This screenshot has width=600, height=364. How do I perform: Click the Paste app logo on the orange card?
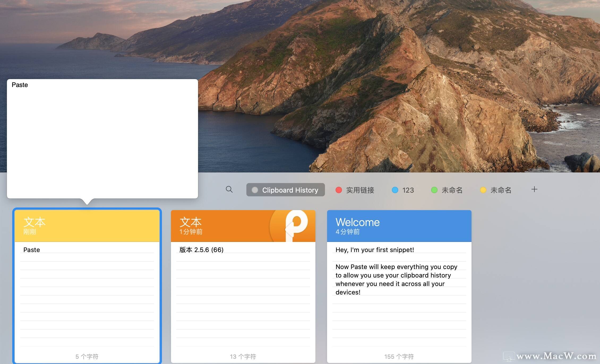[x=293, y=226]
